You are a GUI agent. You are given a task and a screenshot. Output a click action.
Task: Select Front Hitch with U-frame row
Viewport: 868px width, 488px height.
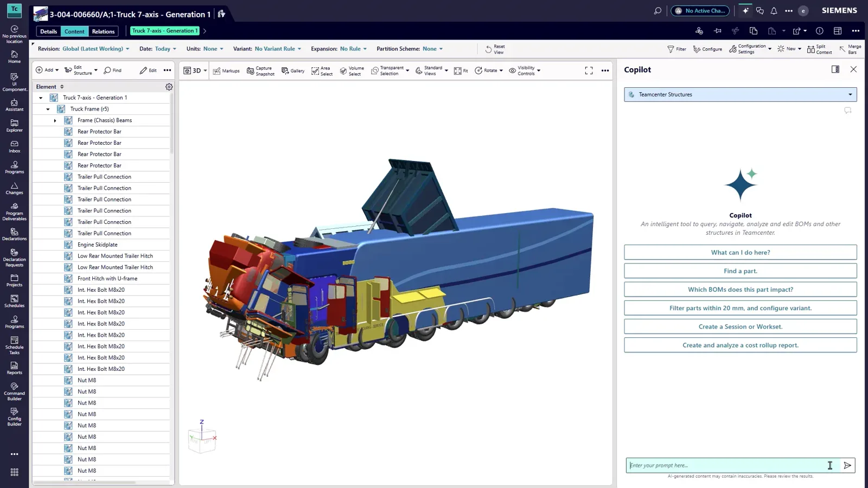click(101, 279)
